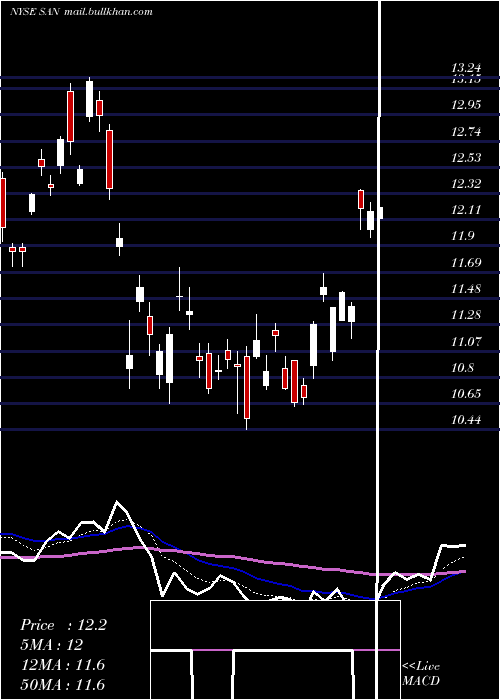Click the 11.48 price axis label

(x=466, y=289)
